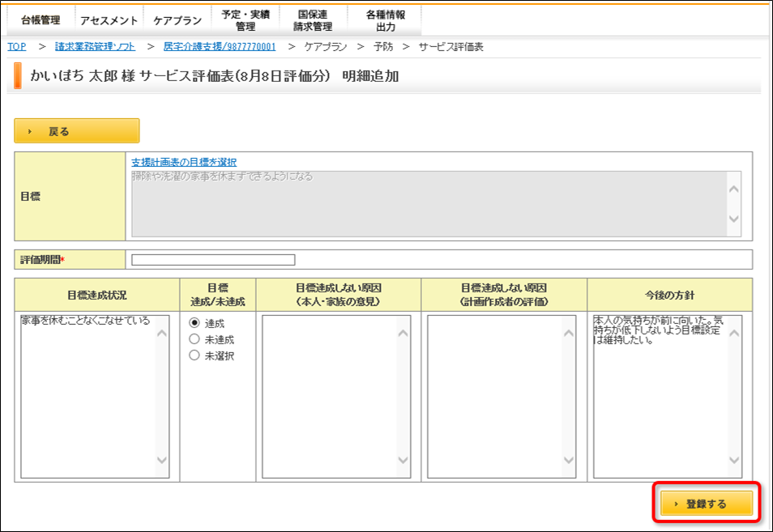773x532 pixels.
Task: Focus the 評価期間 input field
Action: [213, 260]
